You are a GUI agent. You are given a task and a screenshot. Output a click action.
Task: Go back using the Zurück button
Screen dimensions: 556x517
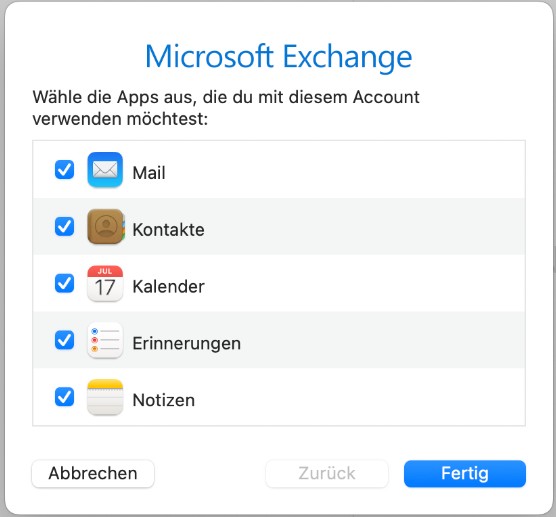click(x=327, y=473)
